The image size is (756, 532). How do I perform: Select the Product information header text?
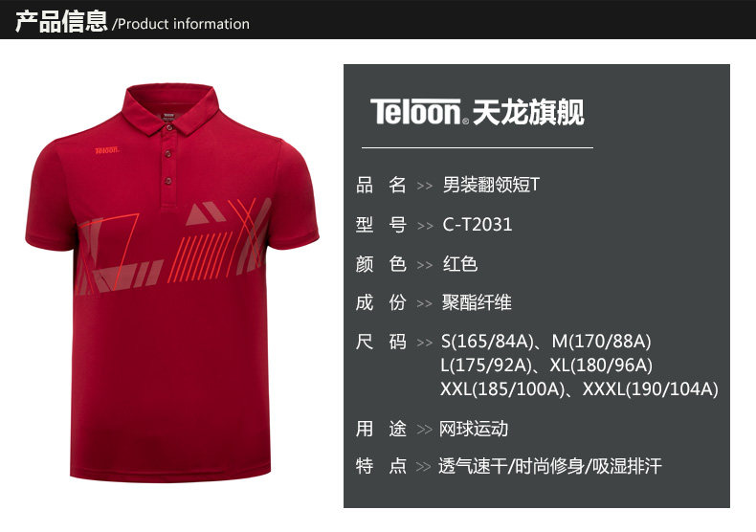point(183,24)
